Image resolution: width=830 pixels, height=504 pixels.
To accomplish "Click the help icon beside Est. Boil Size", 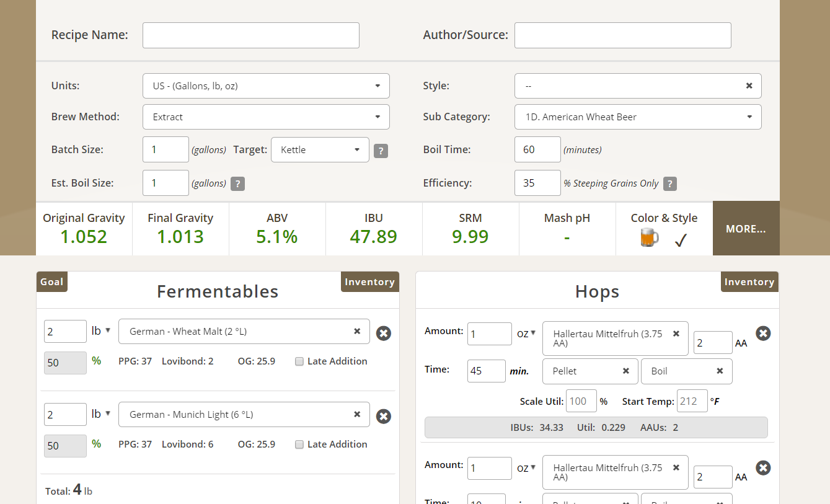I will tap(237, 183).
